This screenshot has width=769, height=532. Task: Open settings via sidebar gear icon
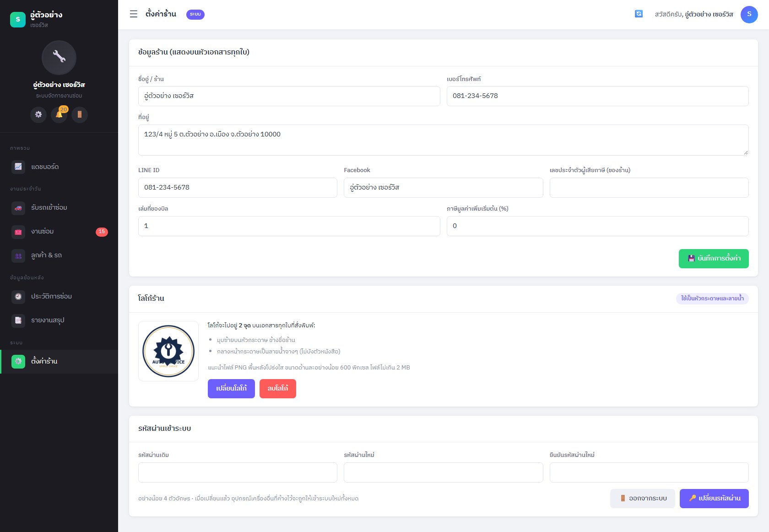coord(38,114)
